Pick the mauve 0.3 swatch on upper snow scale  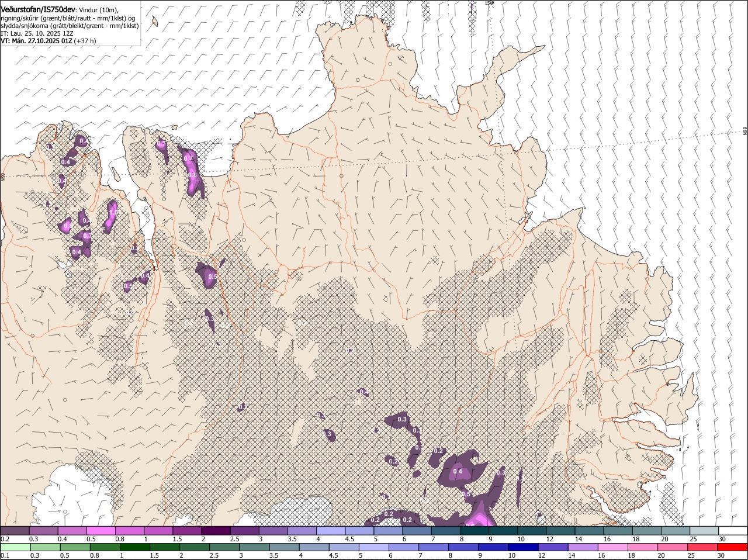pyautogui.click(x=43, y=530)
